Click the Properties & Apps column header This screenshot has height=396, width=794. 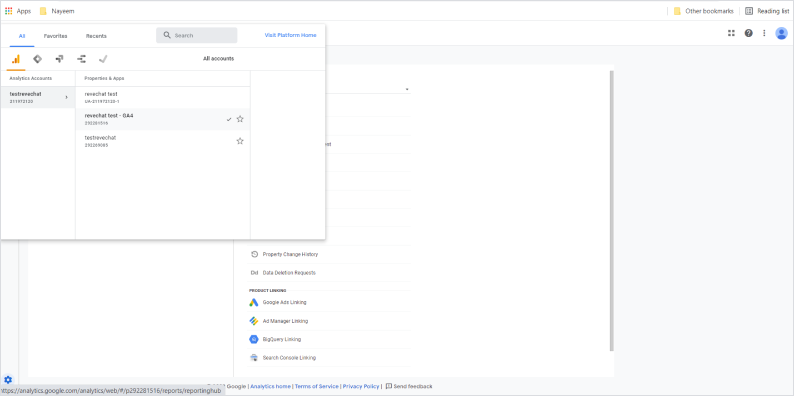(x=104, y=78)
